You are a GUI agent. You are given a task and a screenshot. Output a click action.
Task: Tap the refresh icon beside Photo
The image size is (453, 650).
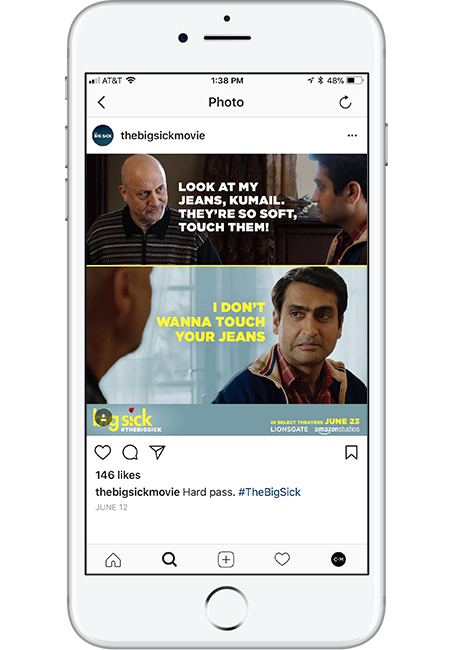(x=345, y=102)
